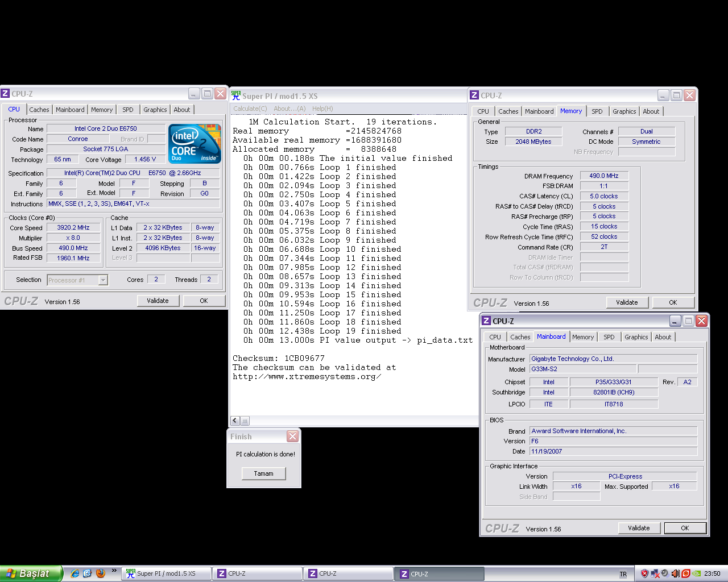Viewport: 728px width, 582px height.
Task: Click the Level 2 cache value 4096 KBytes
Action: coord(163,248)
